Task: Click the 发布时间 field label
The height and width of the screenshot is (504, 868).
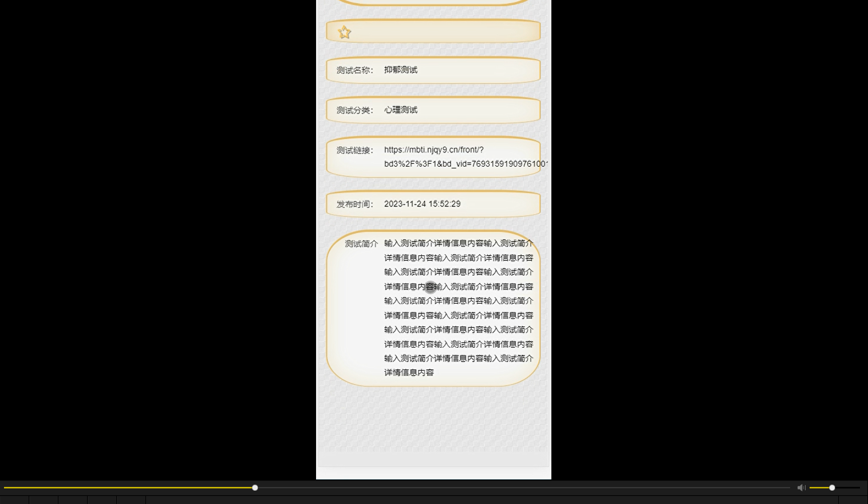Action: pos(354,204)
